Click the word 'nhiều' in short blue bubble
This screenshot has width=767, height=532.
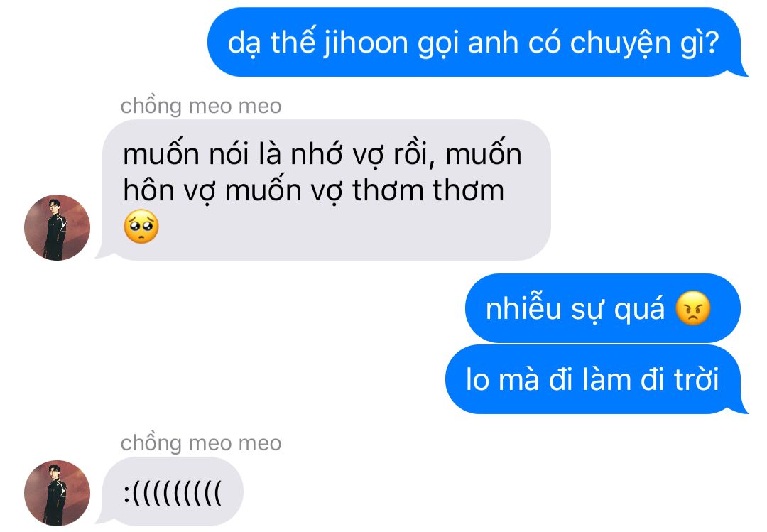(x=523, y=308)
